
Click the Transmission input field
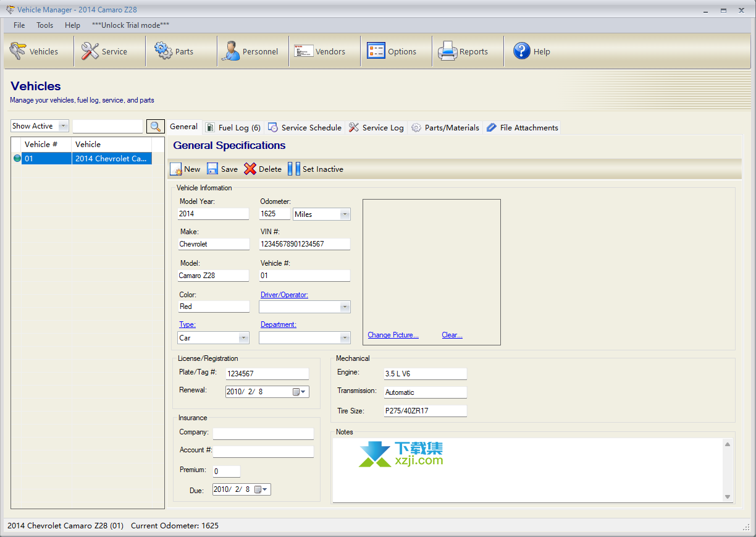tap(425, 392)
